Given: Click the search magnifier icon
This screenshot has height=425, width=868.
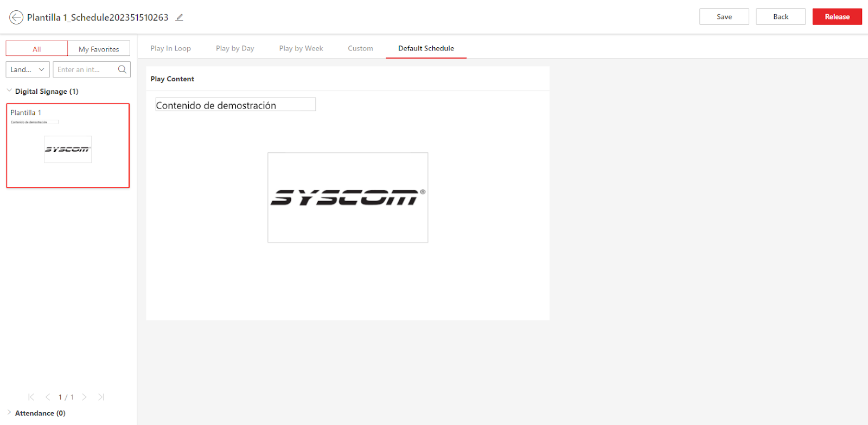Looking at the screenshot, I should 122,69.
